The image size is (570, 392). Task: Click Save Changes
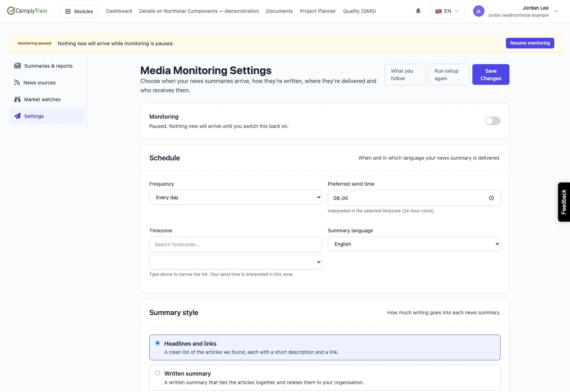click(x=491, y=74)
